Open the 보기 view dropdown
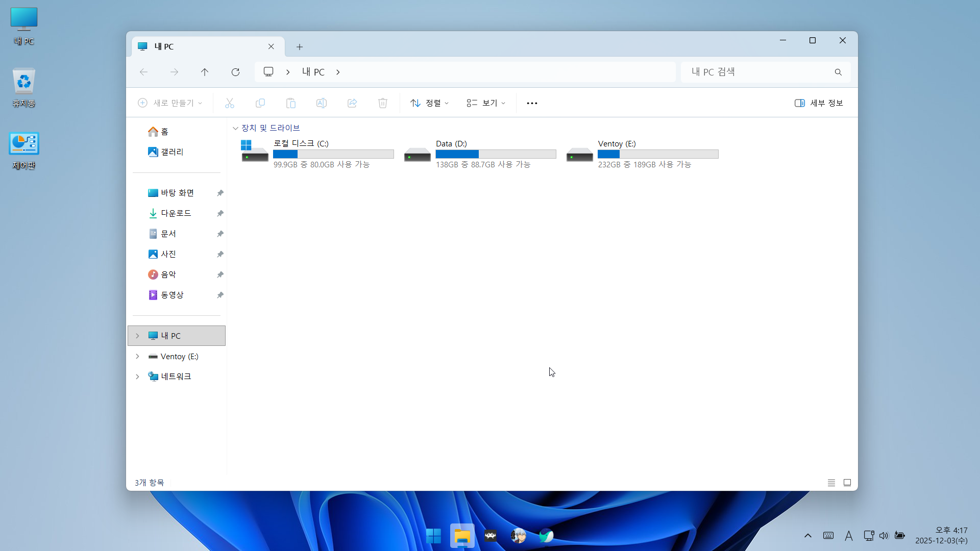This screenshot has height=551, width=980. pyautogui.click(x=485, y=103)
